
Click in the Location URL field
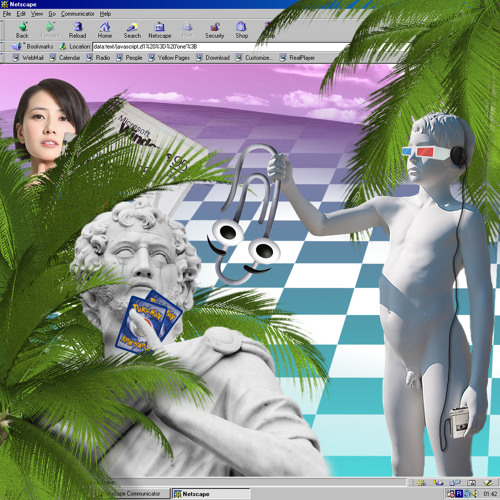point(220,47)
